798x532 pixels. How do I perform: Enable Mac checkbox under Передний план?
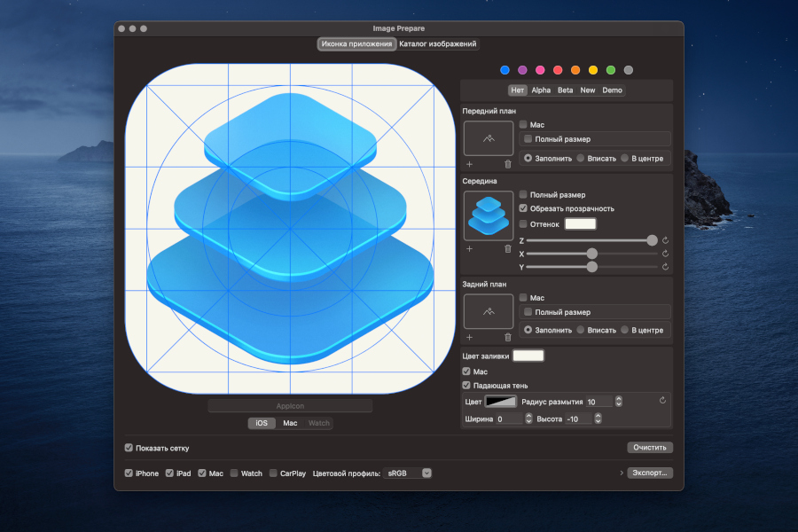point(523,124)
